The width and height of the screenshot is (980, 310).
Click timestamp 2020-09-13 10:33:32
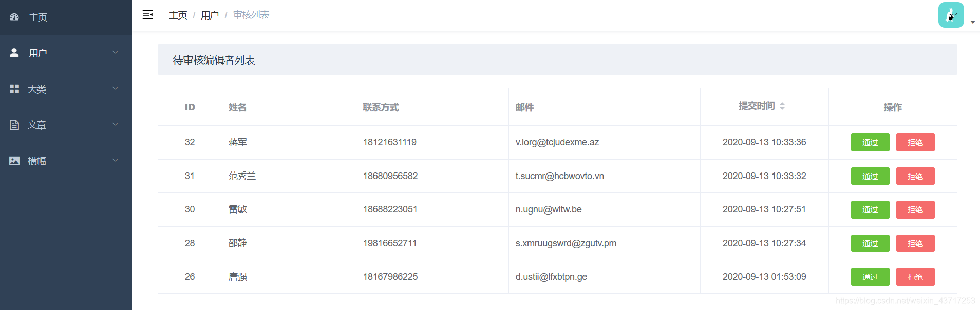(x=764, y=176)
